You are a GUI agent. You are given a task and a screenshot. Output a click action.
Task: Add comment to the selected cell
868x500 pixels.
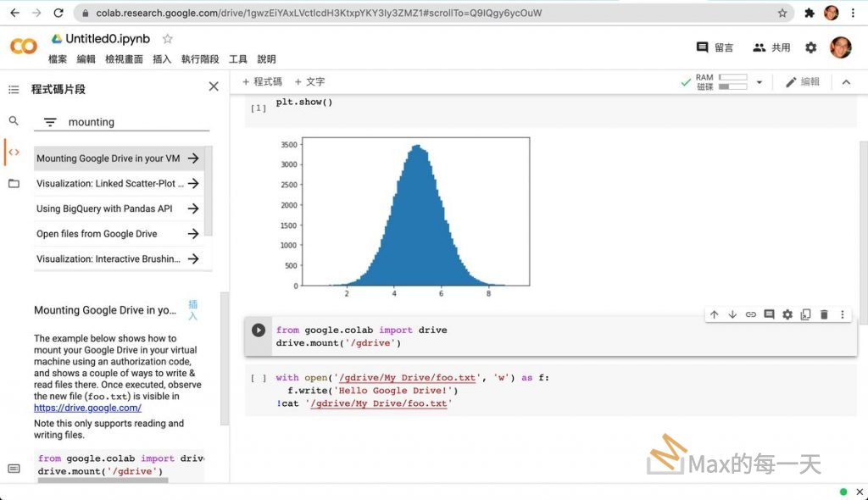(x=769, y=314)
